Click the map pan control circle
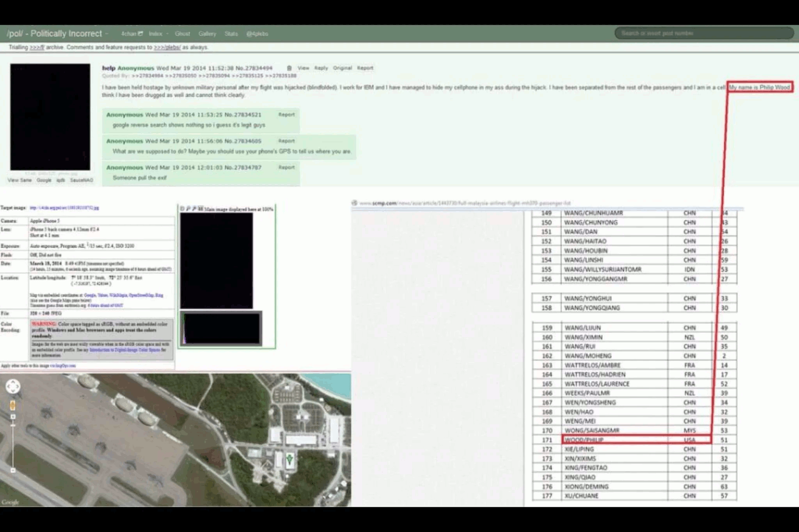 point(13,387)
